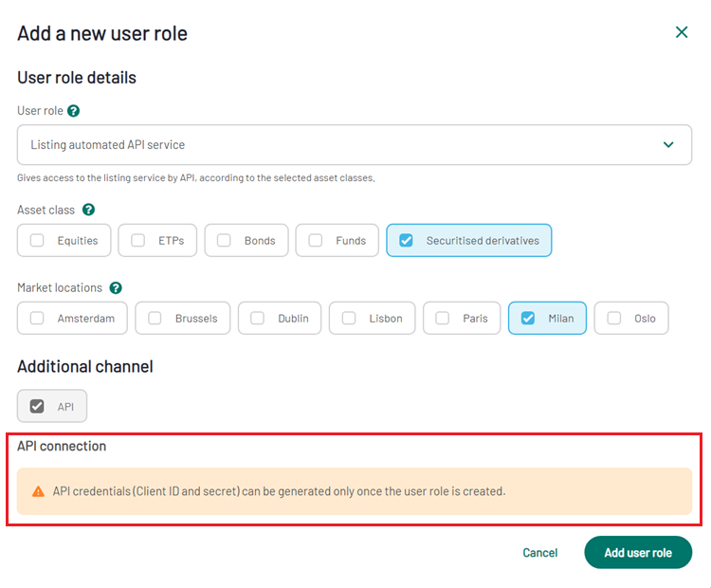Select Amsterdam market location
Viewport: 711px width, 588px height.
(38, 319)
